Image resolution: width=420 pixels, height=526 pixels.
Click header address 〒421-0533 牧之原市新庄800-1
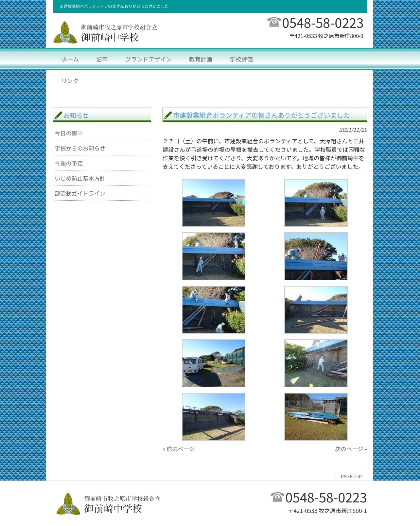tap(327, 36)
